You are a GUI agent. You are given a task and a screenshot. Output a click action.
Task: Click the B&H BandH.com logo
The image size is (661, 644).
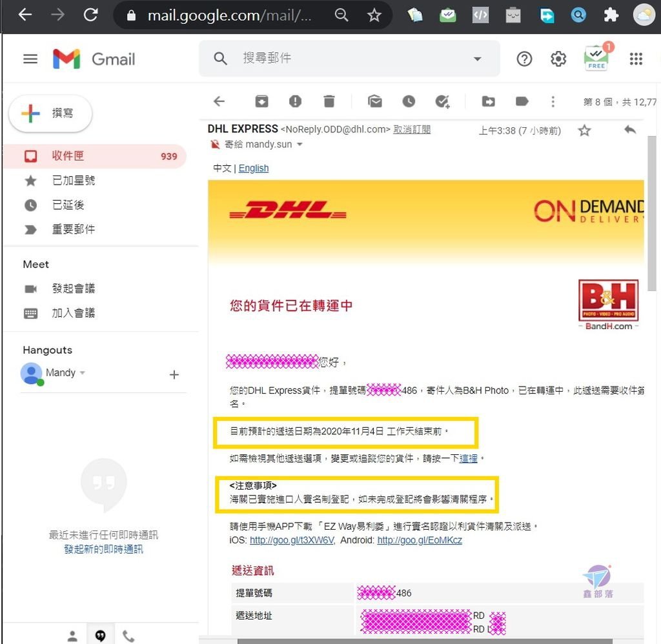pyautogui.click(x=608, y=305)
